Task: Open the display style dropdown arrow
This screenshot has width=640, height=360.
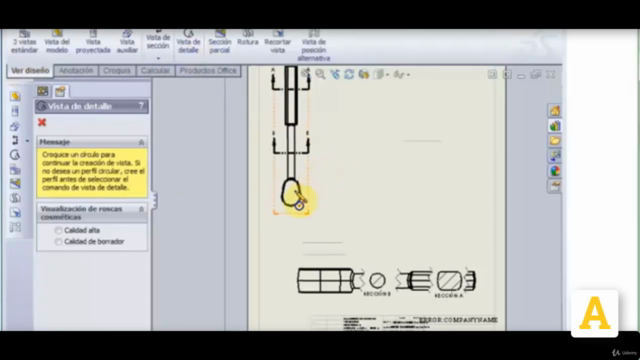Action: click(x=387, y=75)
